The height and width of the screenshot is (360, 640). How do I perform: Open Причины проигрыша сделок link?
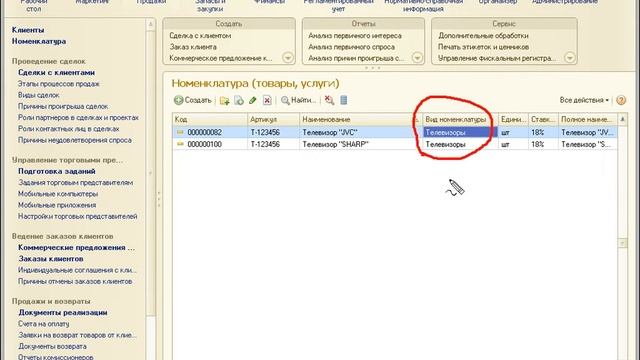pos(63,106)
